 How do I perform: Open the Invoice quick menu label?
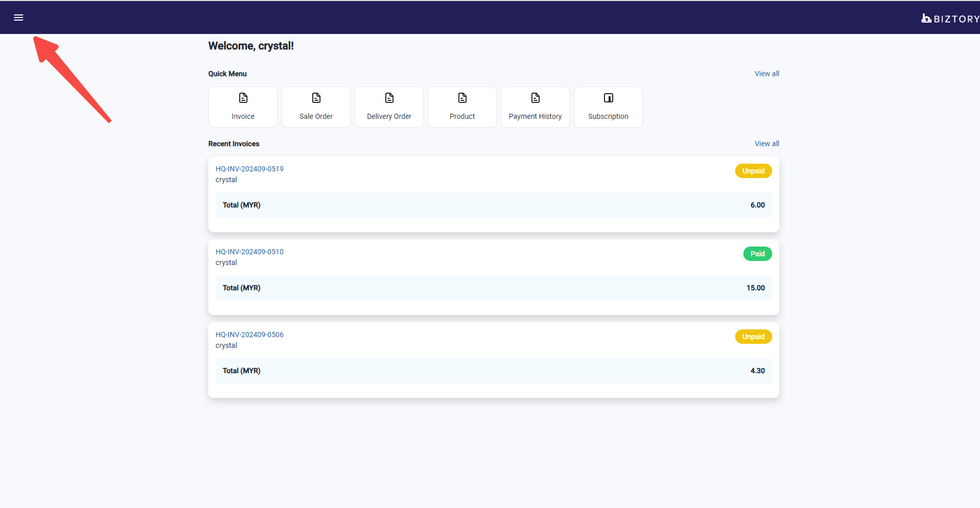[243, 116]
